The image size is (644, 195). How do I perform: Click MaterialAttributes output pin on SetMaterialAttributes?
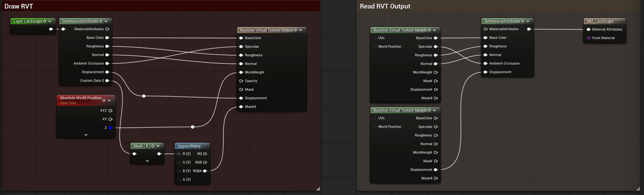529,29
